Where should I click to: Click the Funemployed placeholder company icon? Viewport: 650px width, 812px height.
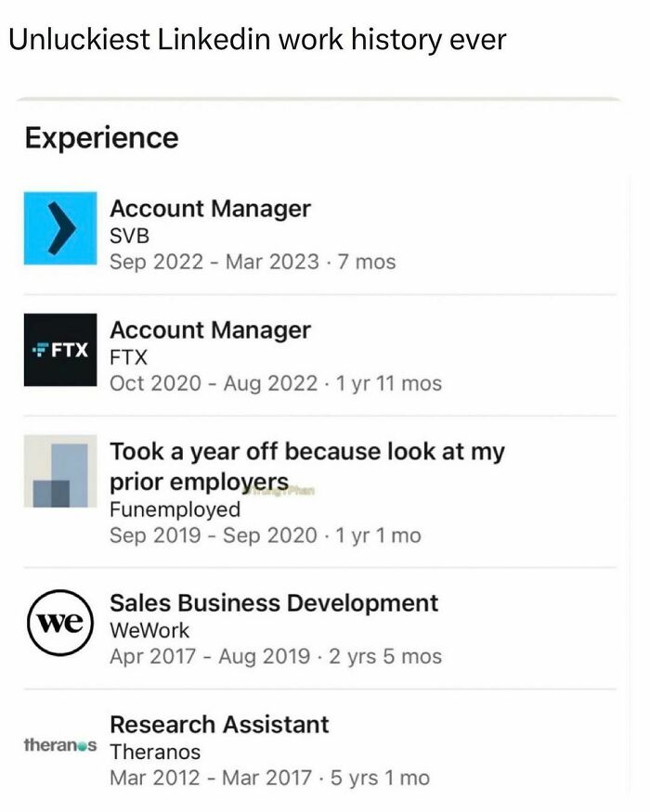tap(60, 471)
